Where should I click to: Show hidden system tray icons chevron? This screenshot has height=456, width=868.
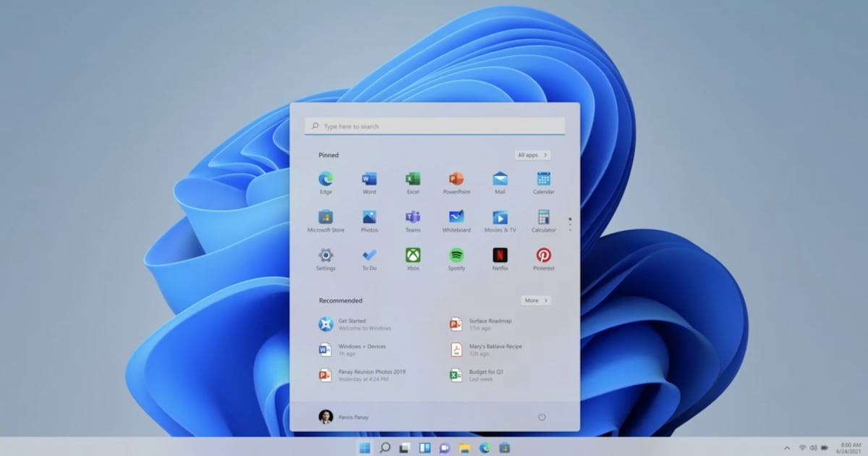pos(787,448)
